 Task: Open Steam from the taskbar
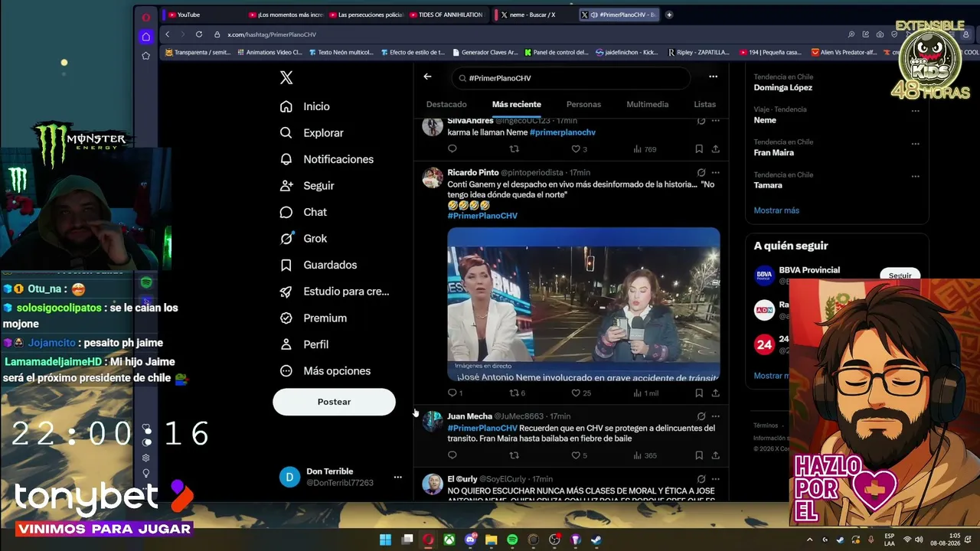[x=596, y=540]
